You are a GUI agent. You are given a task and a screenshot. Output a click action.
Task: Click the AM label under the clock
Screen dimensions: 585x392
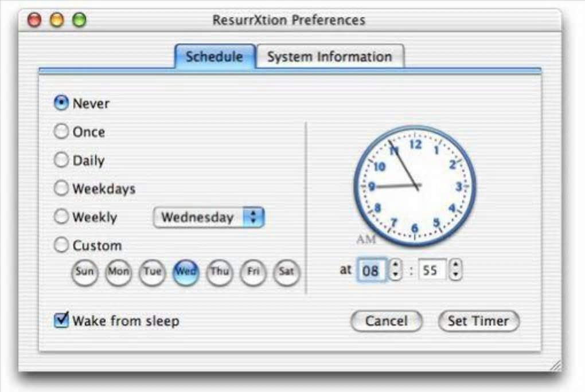366,239
